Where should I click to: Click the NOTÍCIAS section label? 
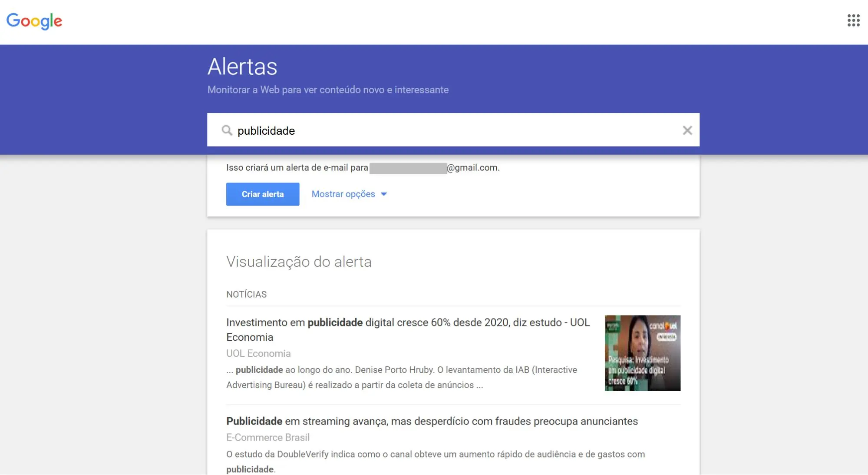246,294
